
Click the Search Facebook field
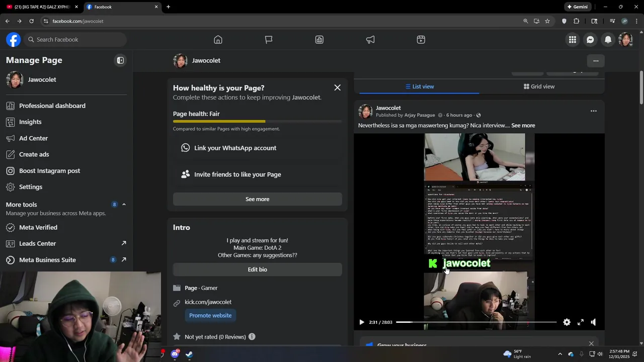click(74, 40)
